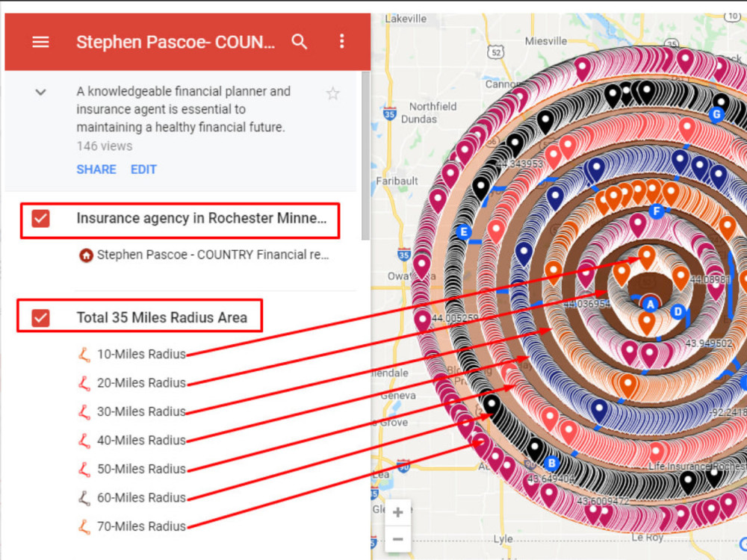This screenshot has width=747, height=560.
Task: Click the Lyle town label on map
Action: [503, 538]
